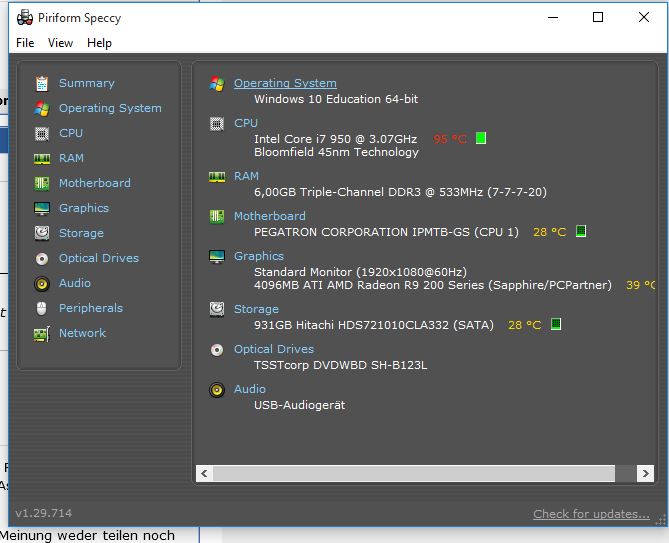
Task: Click the Motherboard heading in summary pane
Action: [270, 216]
